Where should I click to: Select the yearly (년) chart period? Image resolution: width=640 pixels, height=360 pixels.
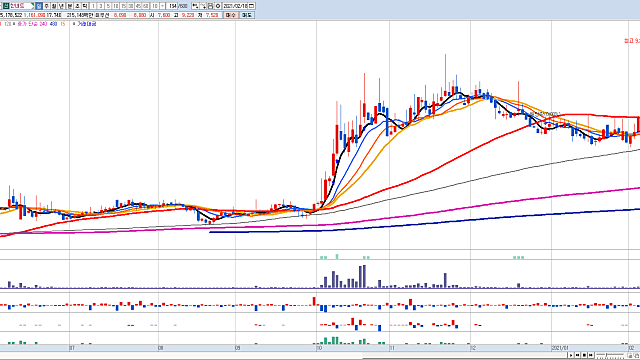[62, 6]
